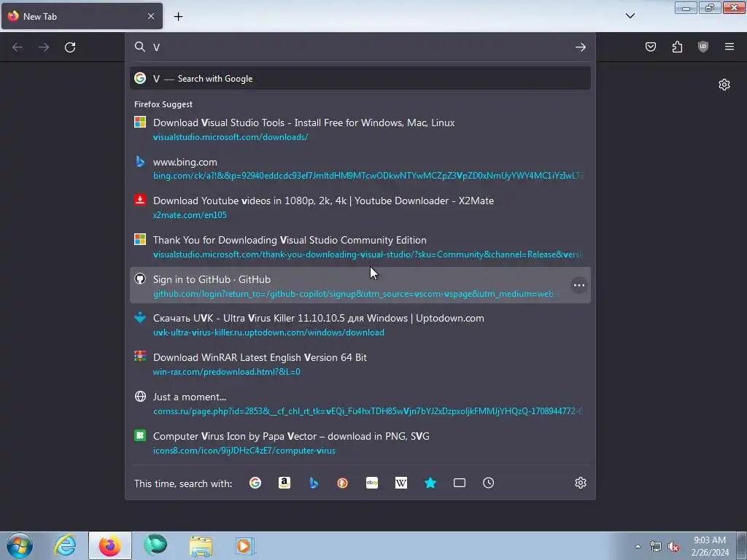Search this time with Wikipedia icon
This screenshot has width=747, height=560.
click(401, 483)
